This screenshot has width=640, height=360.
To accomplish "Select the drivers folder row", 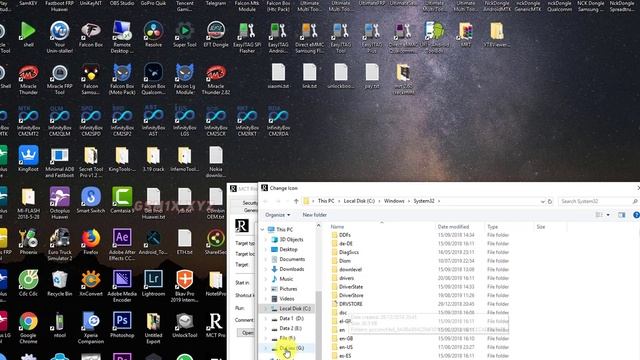I will (x=420, y=278).
